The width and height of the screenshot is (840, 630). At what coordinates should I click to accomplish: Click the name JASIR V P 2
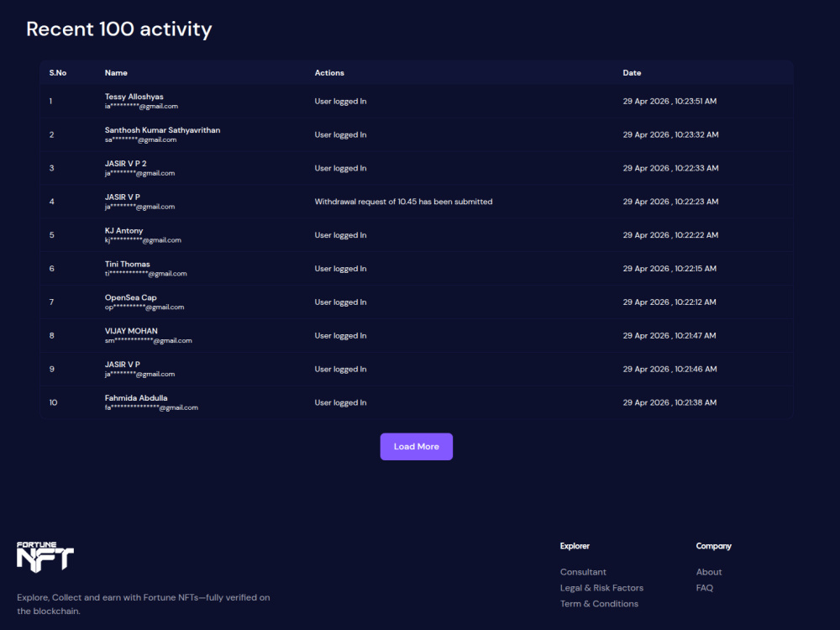click(x=125, y=164)
